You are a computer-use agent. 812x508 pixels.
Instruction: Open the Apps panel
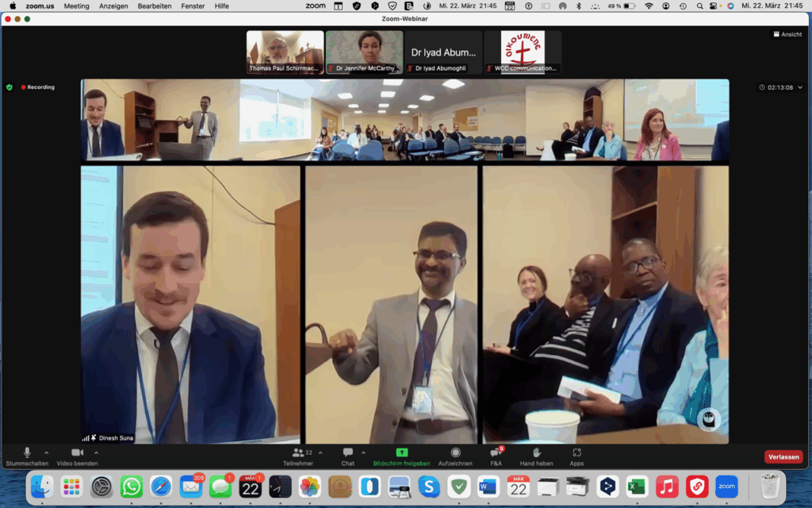576,456
